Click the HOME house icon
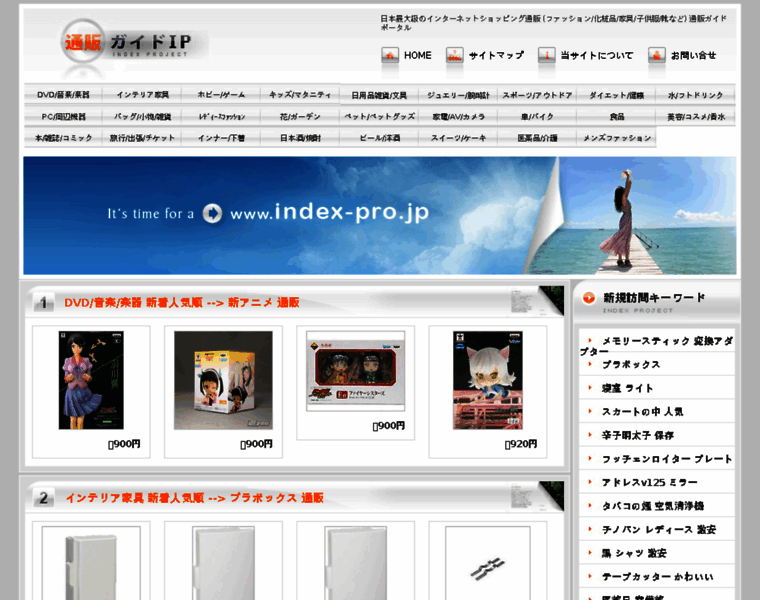The width and height of the screenshot is (760, 600). point(390,55)
